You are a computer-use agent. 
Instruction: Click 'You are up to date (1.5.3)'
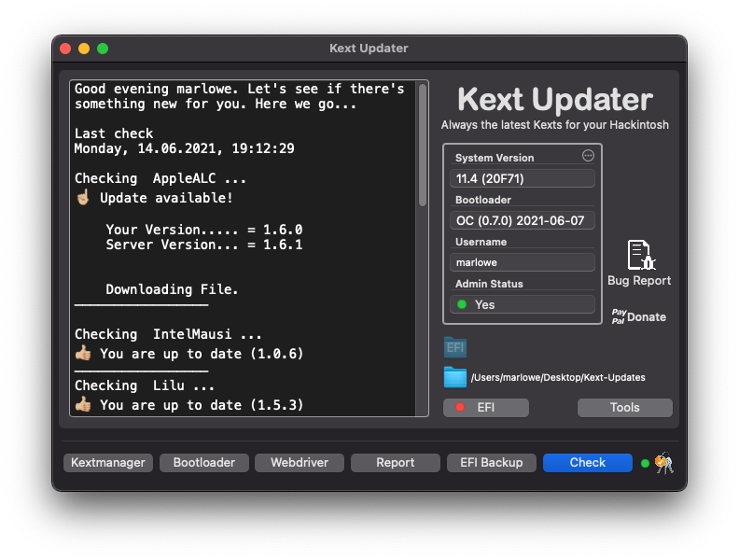pos(189,405)
